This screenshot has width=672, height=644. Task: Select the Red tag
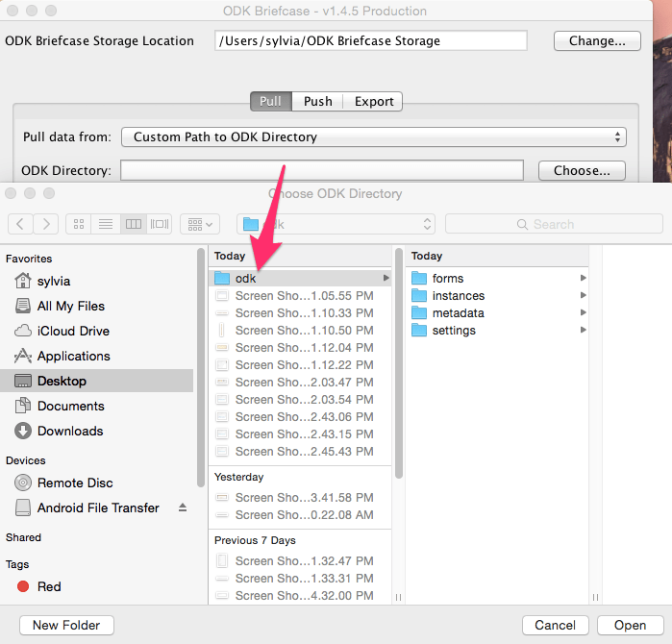pos(96,586)
